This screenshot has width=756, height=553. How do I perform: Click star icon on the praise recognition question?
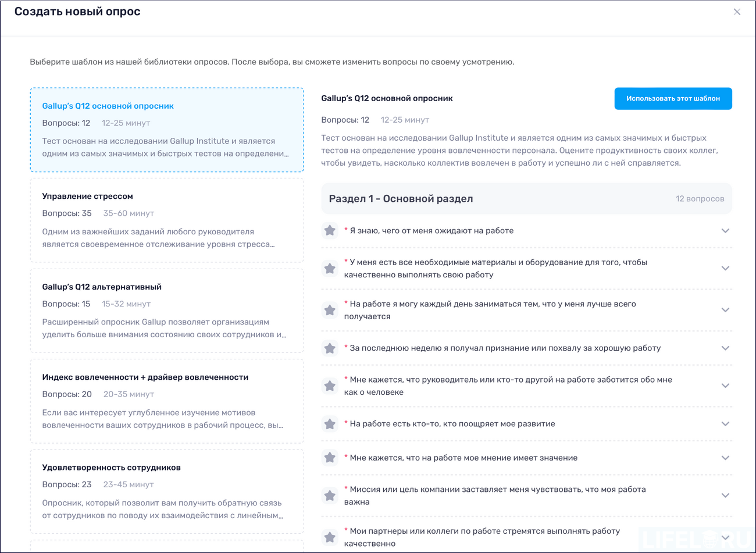tap(330, 348)
